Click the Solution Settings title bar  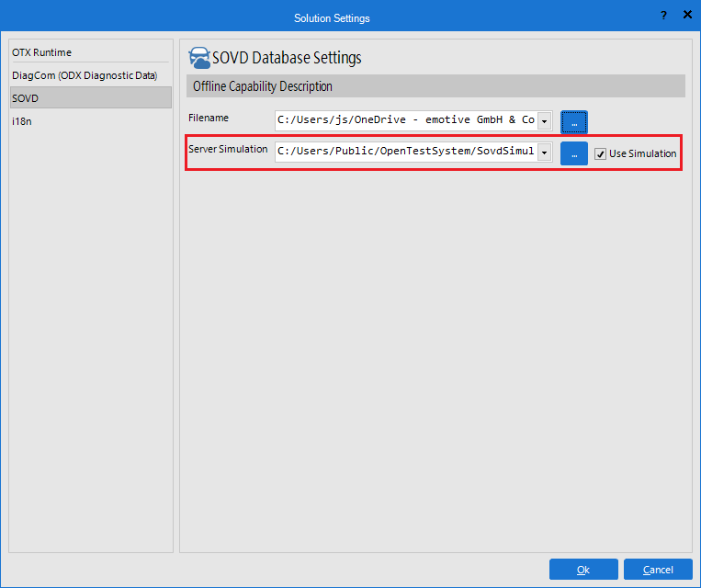pos(332,17)
